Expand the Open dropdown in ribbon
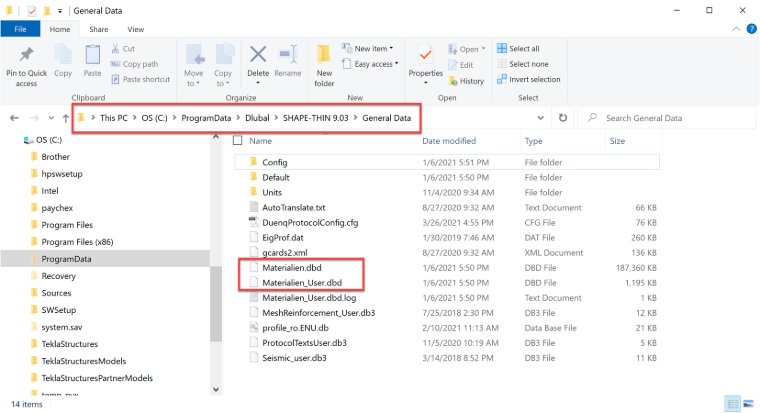This screenshot has width=760, height=413. coord(466,49)
